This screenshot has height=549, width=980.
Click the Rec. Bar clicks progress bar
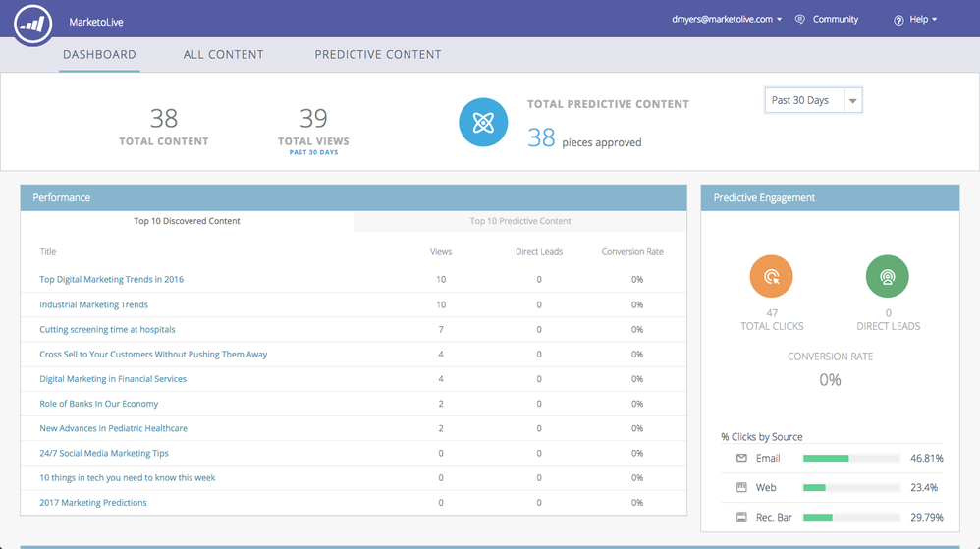851,518
